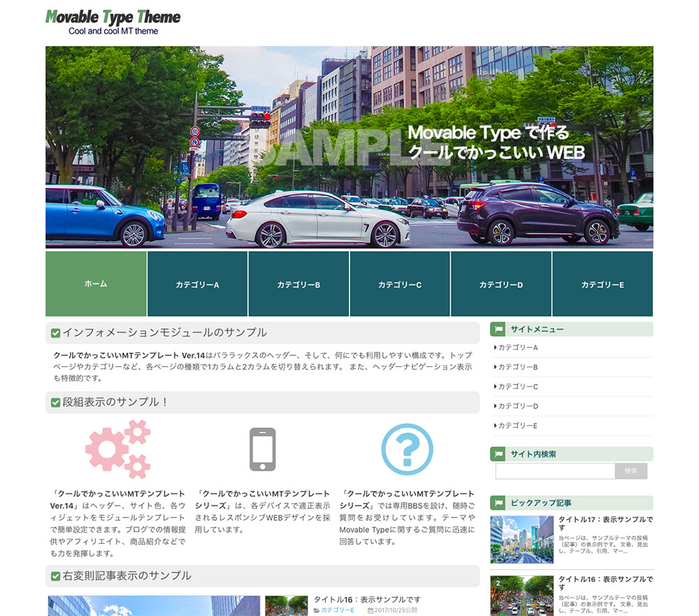The width and height of the screenshot is (699, 616).
Task: Click the flag icon beside サイト内検索
Action: tap(499, 454)
